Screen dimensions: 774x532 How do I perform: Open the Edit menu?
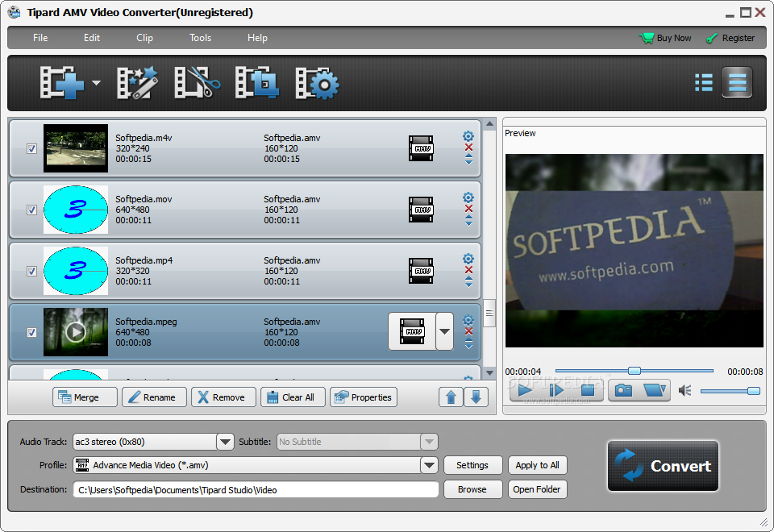[92, 38]
